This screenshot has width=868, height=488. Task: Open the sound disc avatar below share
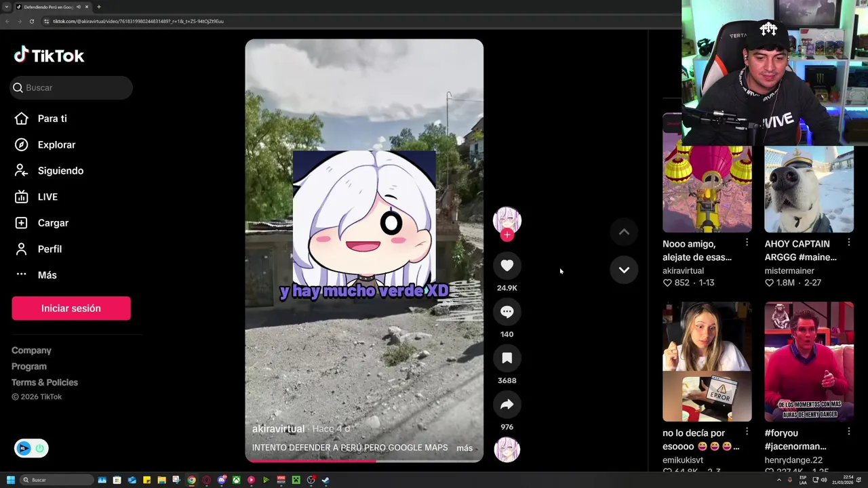pyautogui.click(x=507, y=449)
